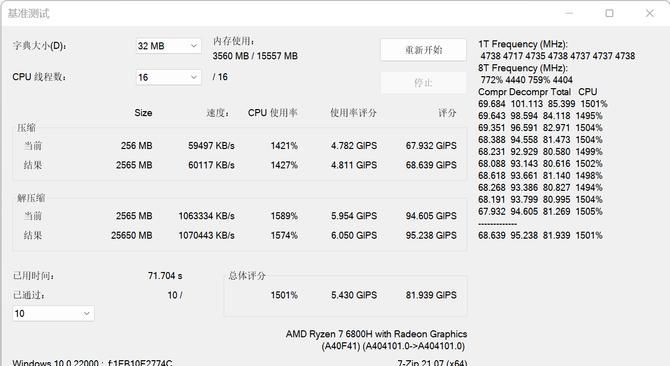Click the disabled 停止 stop button

pos(423,82)
